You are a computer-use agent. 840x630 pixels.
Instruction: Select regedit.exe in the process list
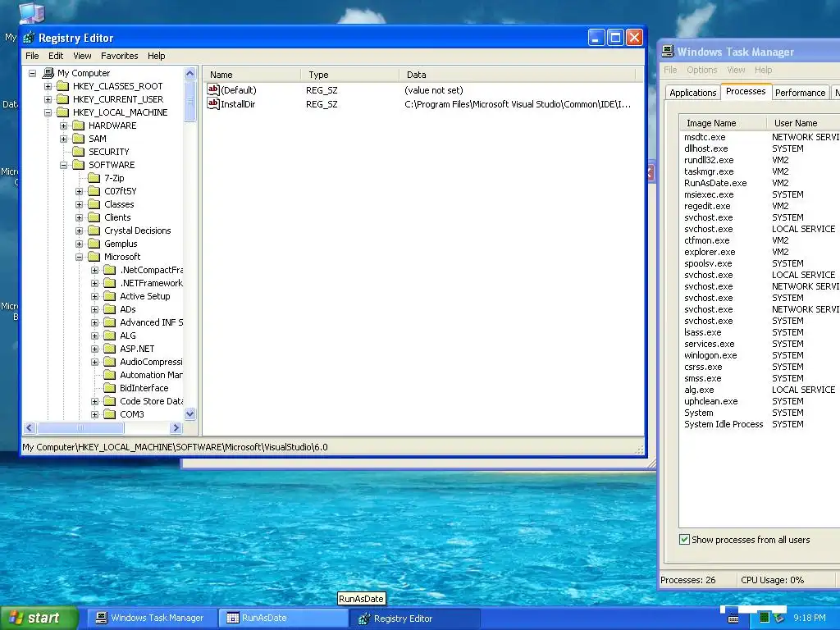point(760,206)
